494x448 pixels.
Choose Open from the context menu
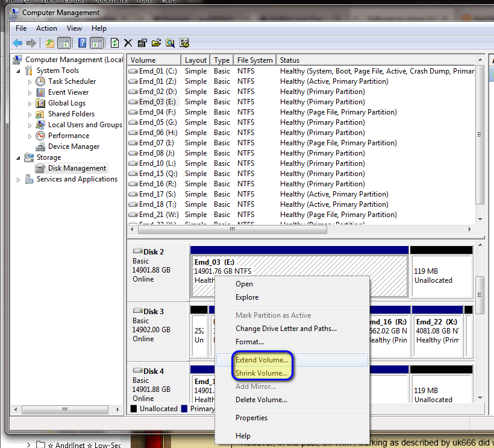(x=292, y=284)
